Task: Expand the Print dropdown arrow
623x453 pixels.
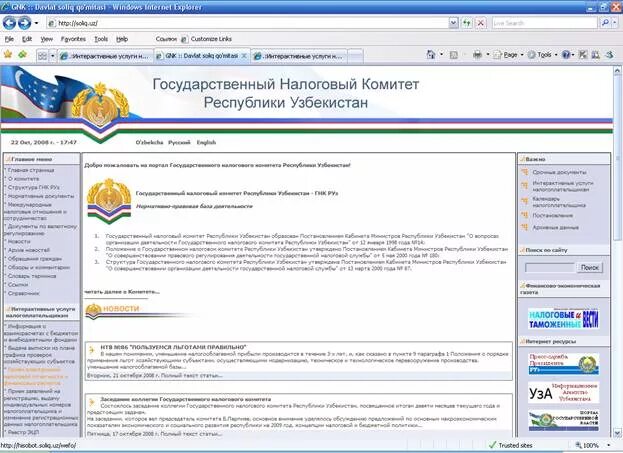Action: [x=488, y=55]
